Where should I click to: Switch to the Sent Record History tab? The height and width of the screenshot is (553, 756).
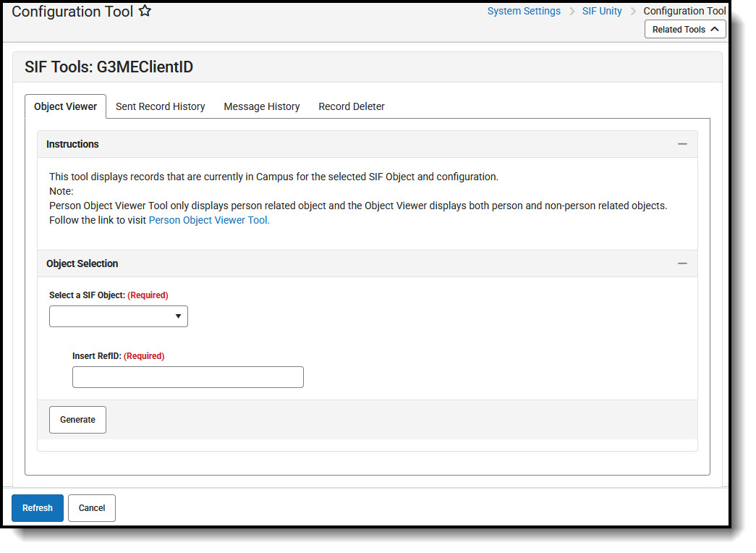(x=160, y=106)
